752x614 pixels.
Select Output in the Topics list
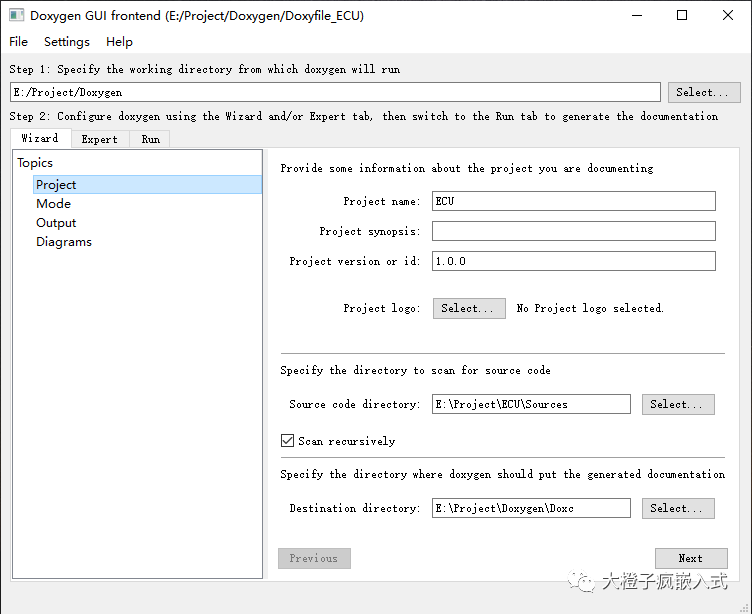click(x=56, y=223)
